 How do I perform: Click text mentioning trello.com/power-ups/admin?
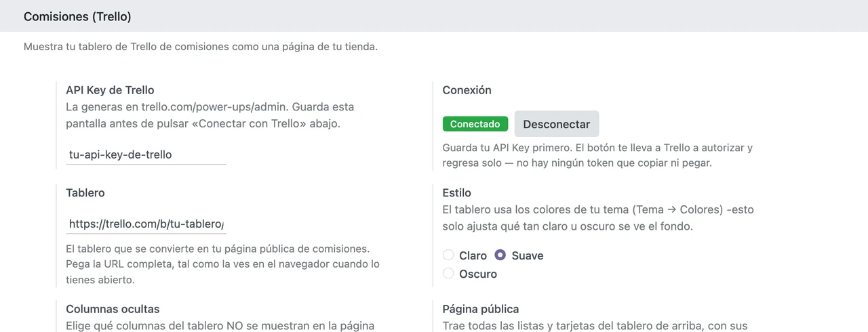pos(210,115)
